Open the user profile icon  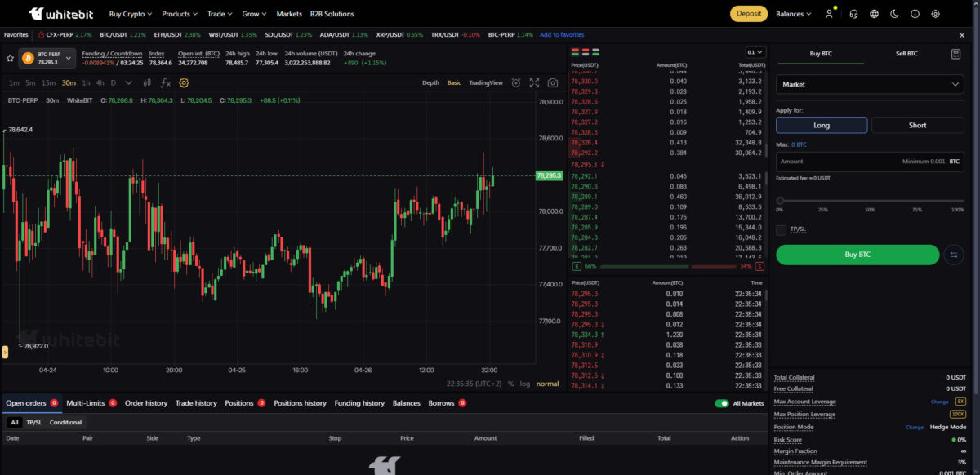point(830,14)
